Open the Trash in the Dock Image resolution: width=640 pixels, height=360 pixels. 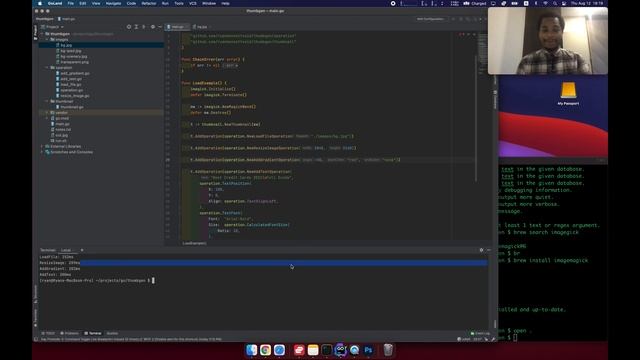coord(388,350)
